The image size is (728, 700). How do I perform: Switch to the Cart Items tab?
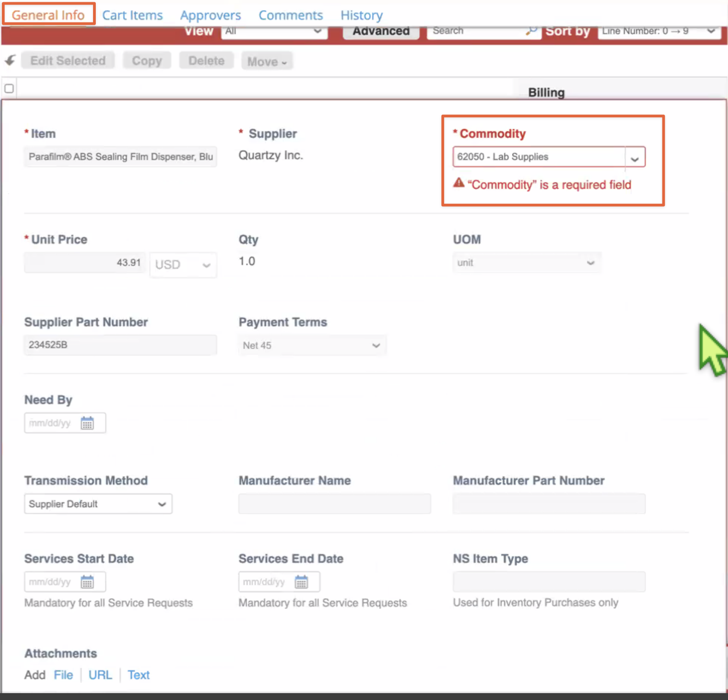tap(132, 15)
